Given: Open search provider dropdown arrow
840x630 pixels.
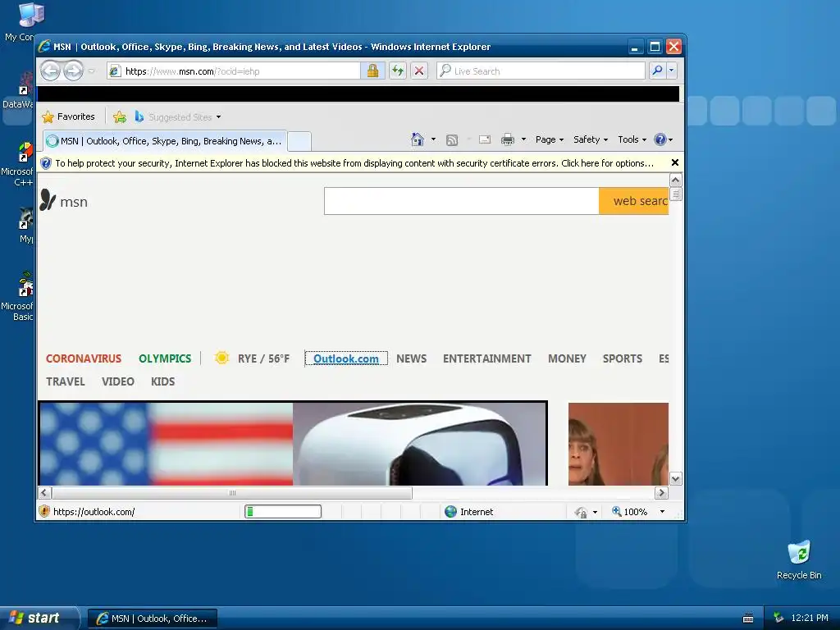Looking at the screenshot, I should [671, 71].
